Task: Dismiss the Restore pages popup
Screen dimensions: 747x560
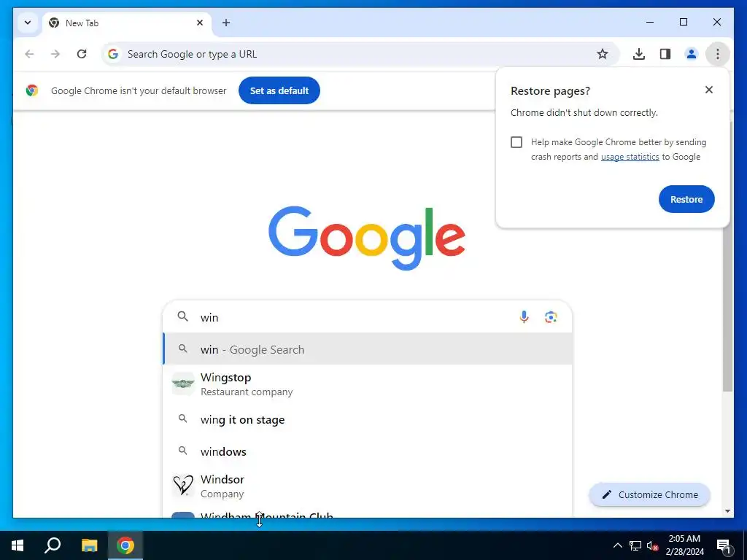Action: 709,90
